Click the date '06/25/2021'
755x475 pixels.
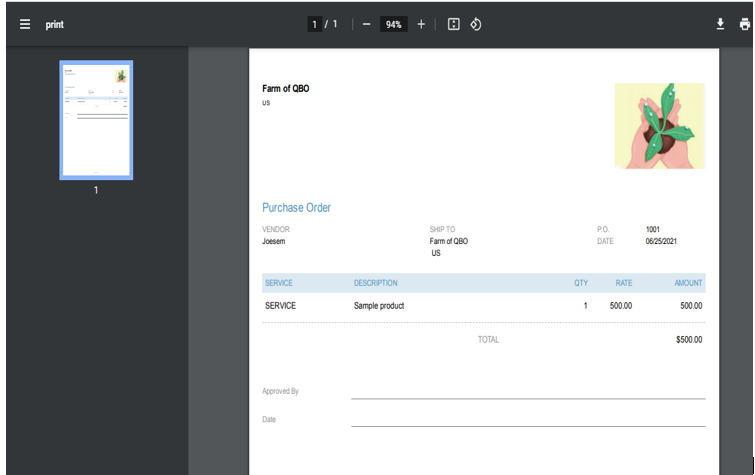[661, 241]
